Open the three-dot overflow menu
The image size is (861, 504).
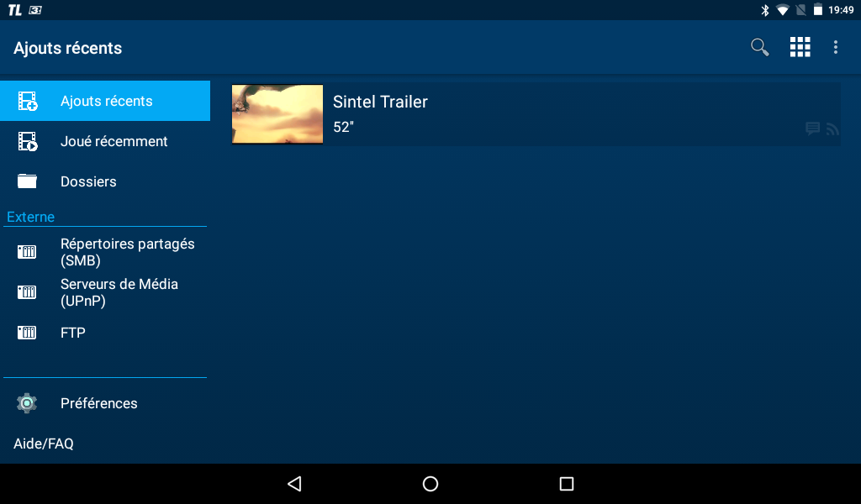tap(835, 48)
